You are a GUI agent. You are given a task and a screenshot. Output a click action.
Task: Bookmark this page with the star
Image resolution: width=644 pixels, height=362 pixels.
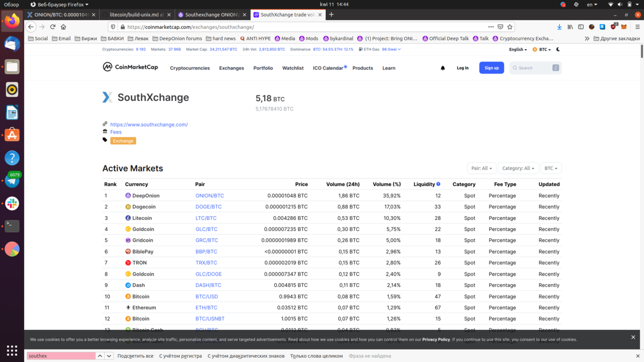(510, 27)
